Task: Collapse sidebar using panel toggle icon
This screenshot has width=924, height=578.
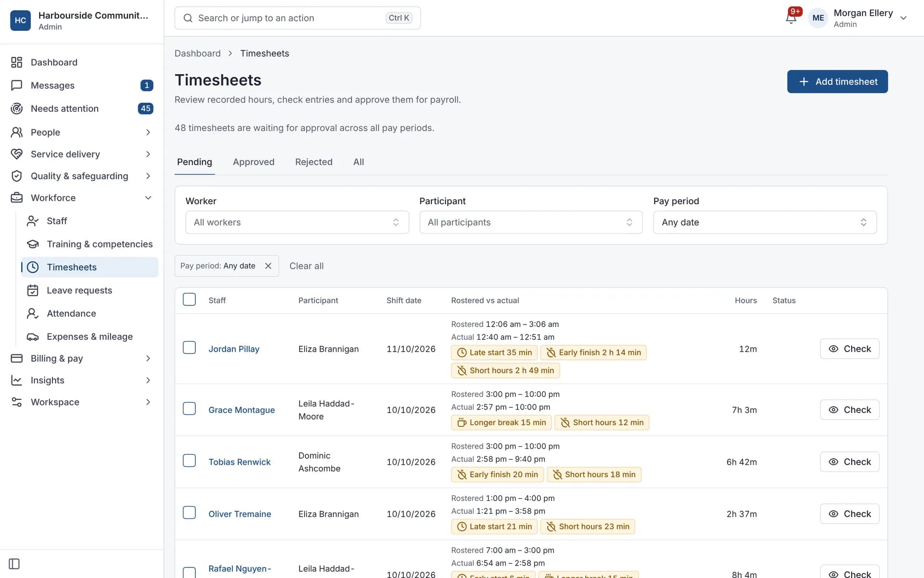Action: (14, 564)
